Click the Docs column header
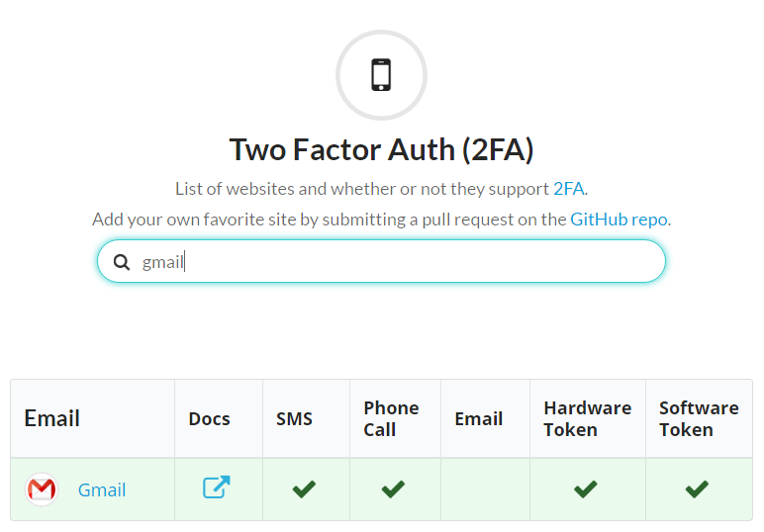The height and width of the screenshot is (532, 764). click(209, 419)
